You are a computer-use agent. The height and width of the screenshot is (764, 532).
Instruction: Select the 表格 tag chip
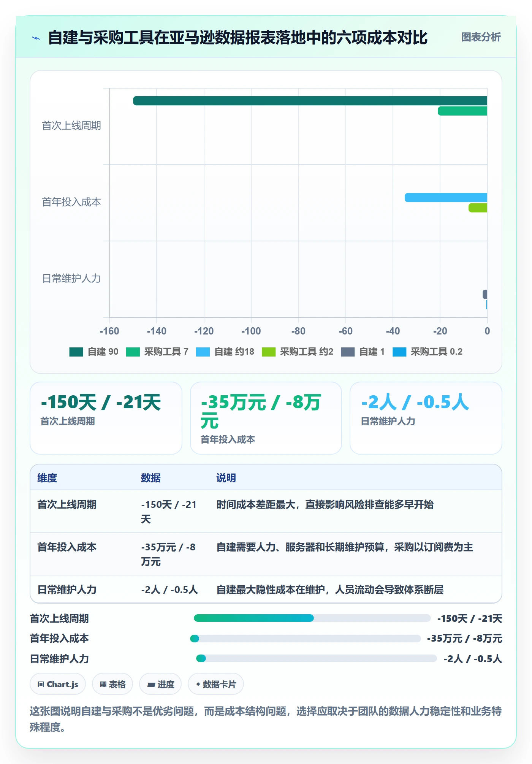point(112,684)
